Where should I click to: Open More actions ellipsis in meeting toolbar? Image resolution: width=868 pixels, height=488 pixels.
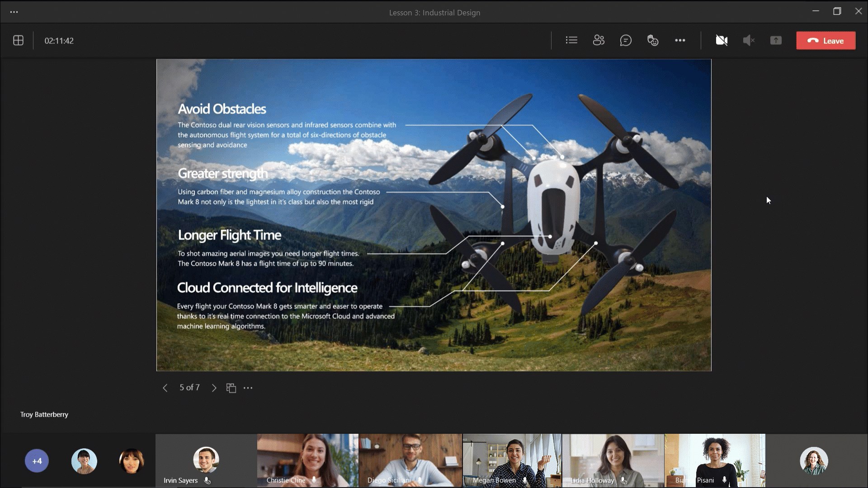tap(680, 41)
